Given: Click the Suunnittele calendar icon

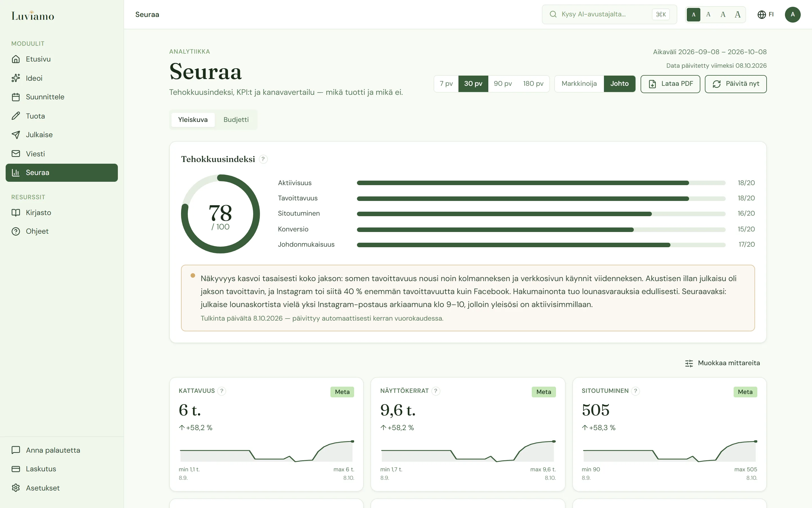Looking at the screenshot, I should pyautogui.click(x=16, y=97).
